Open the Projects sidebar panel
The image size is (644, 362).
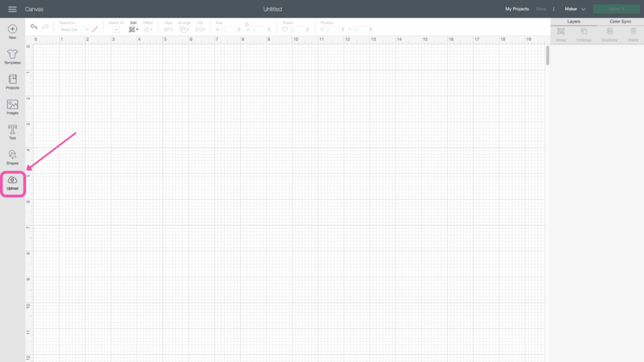13,82
